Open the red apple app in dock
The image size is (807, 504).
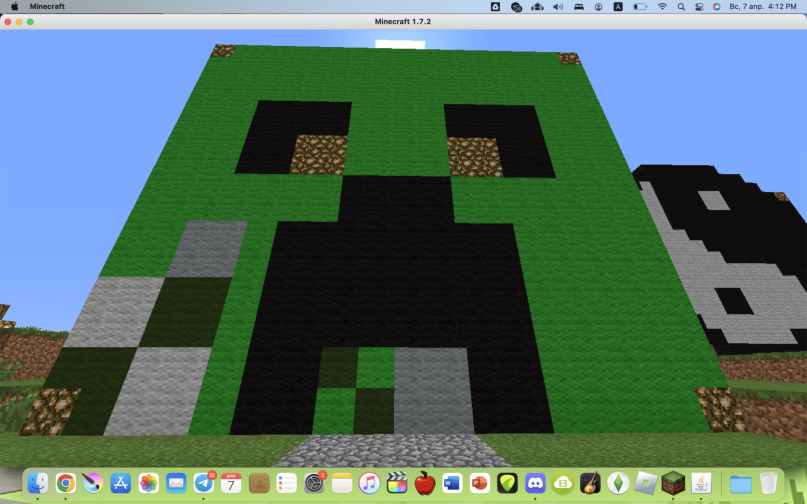tap(425, 483)
